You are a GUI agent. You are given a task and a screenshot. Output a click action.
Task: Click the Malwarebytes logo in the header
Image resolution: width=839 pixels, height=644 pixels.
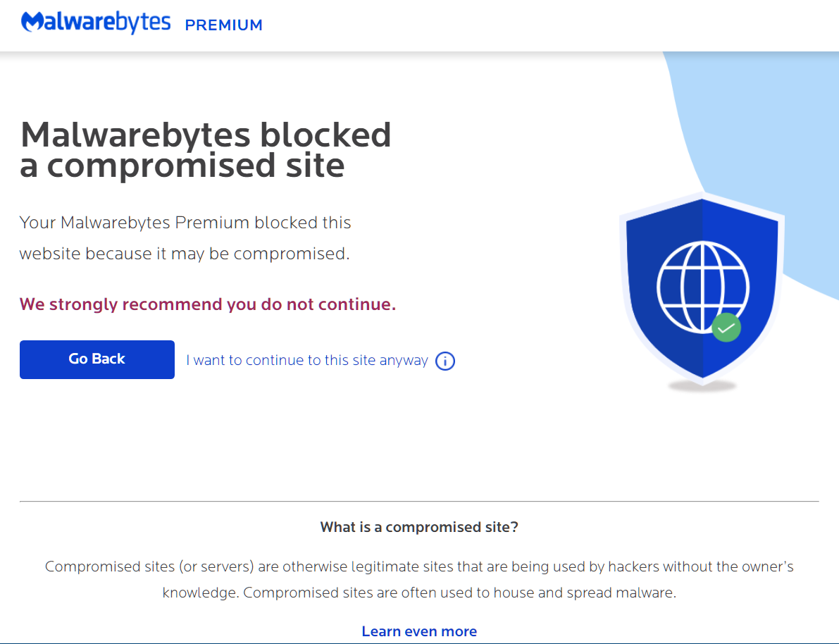coord(97,23)
